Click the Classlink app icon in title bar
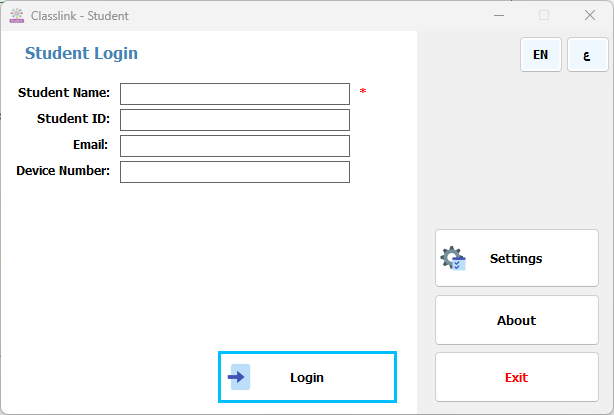The image size is (614, 415). pyautogui.click(x=17, y=16)
